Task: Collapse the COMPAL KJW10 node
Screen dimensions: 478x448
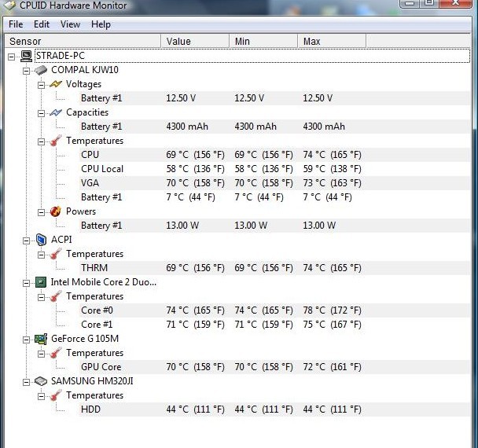Action: [27, 71]
